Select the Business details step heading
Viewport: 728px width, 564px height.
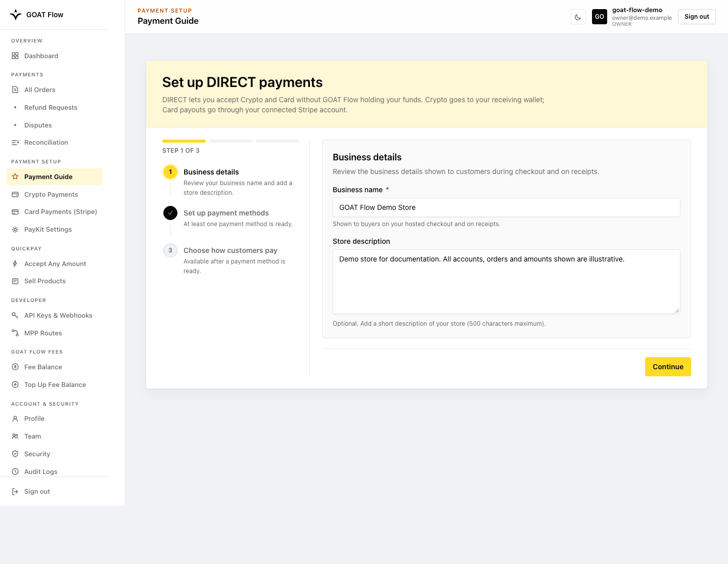pyautogui.click(x=211, y=172)
